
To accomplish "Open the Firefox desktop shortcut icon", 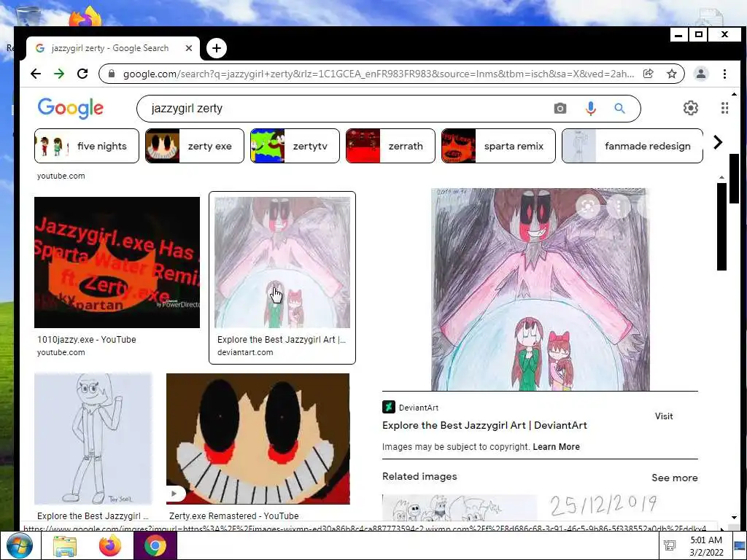I will click(x=85, y=16).
